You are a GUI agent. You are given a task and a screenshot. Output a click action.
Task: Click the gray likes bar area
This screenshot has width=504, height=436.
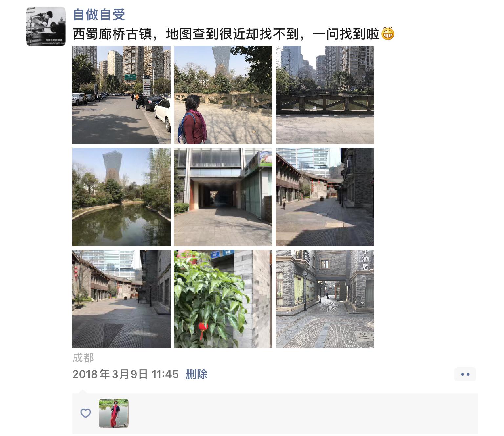coord(275,413)
